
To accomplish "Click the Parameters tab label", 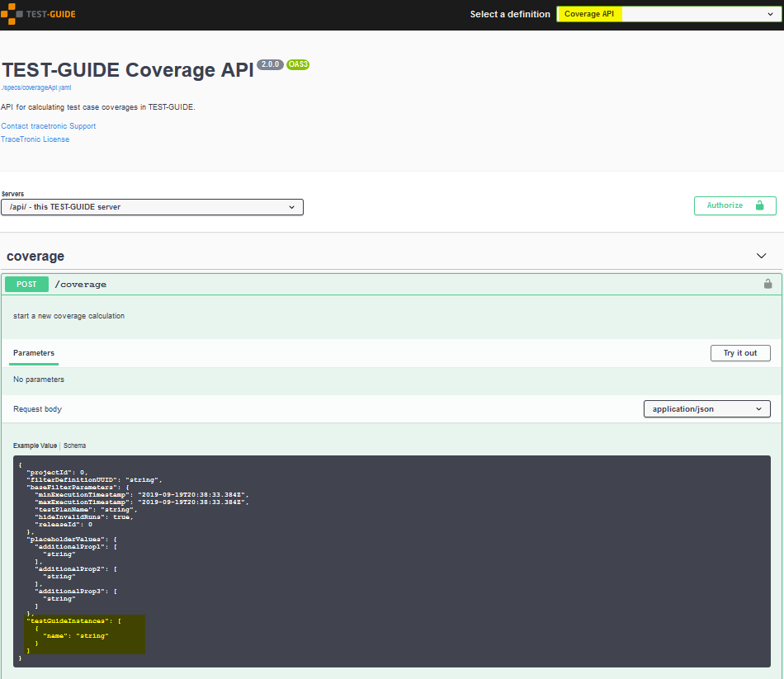I will pos(33,352).
